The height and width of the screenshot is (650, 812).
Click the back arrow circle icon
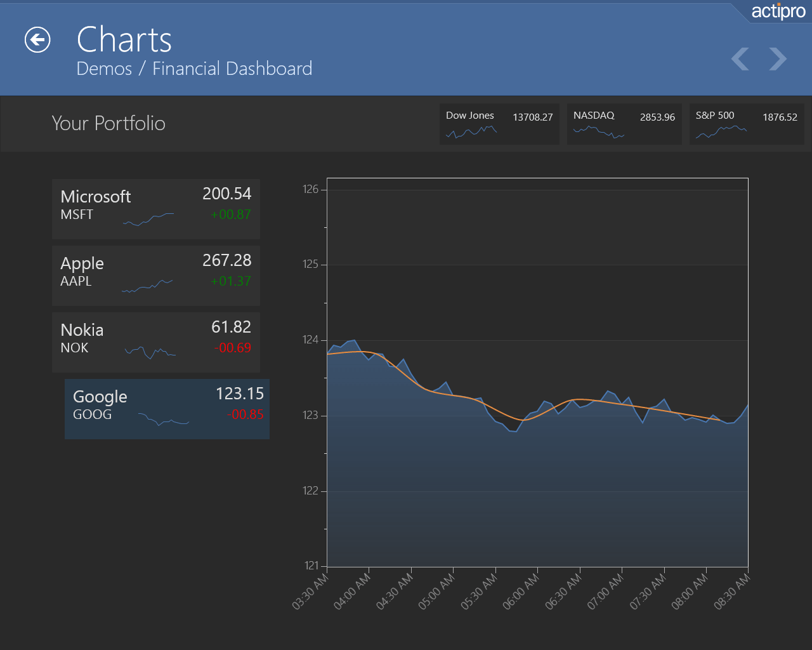[37, 40]
